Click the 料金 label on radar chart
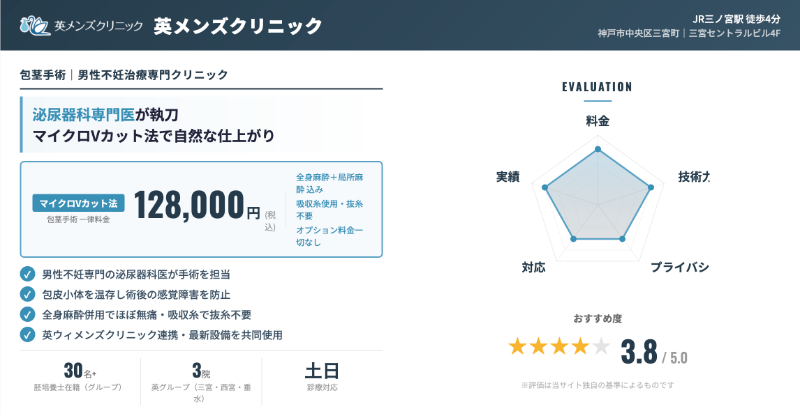The height and width of the screenshot is (418, 800). tap(597, 120)
